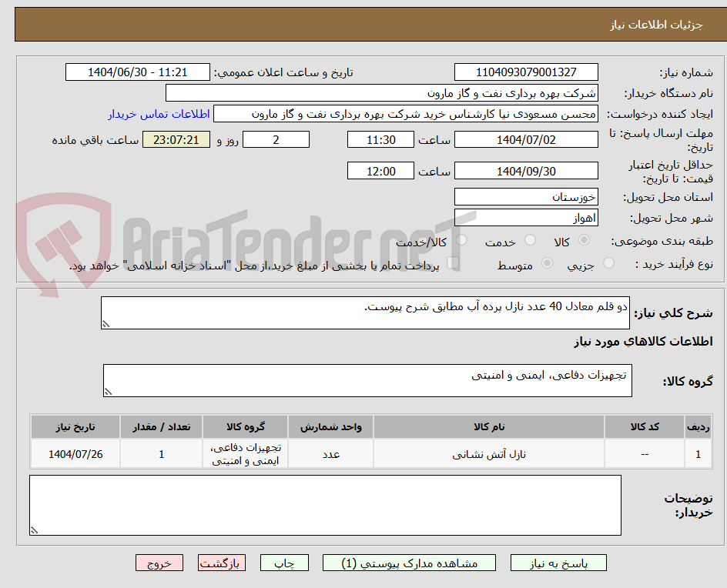Viewport: 727px width, 588px height.
Task: Click the پاسخ به نیاز button
Action: (558, 563)
